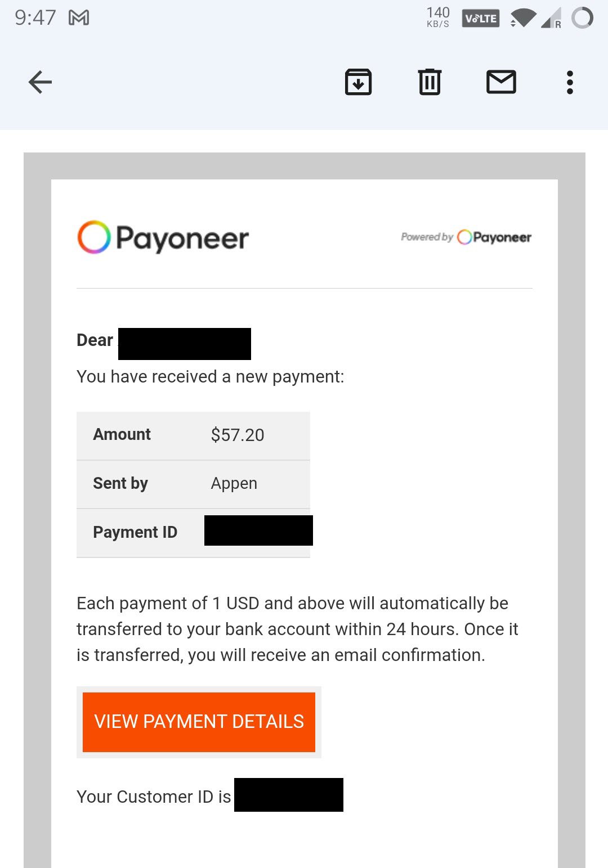Click the 'Powered by Payoneer' logo
The width and height of the screenshot is (608, 868).
pos(466,237)
